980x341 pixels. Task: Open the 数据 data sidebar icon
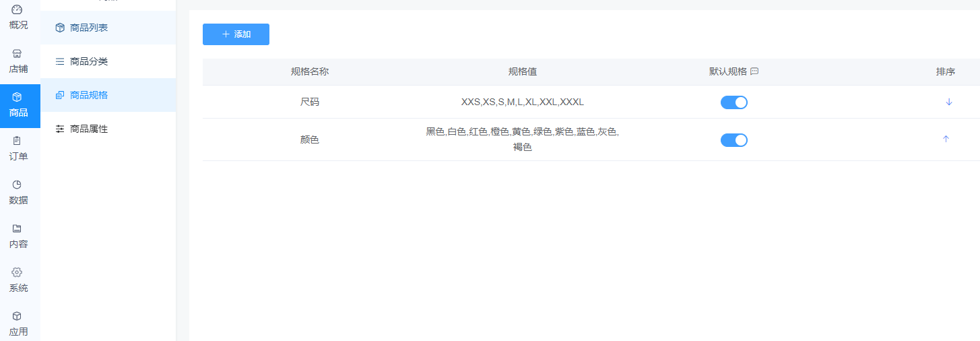18,185
